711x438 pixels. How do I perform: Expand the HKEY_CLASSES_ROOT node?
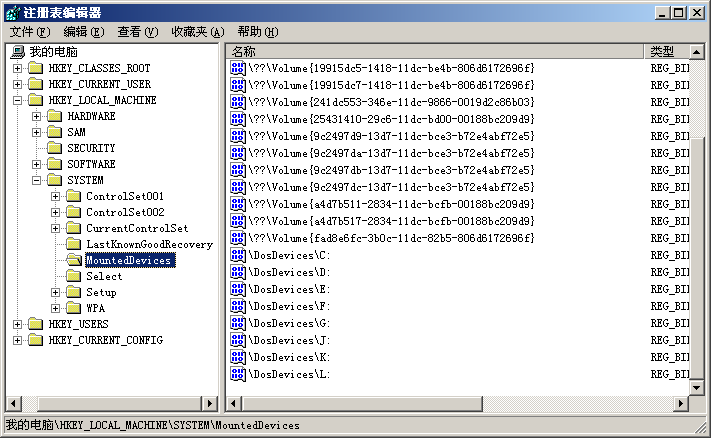[x=17, y=68]
